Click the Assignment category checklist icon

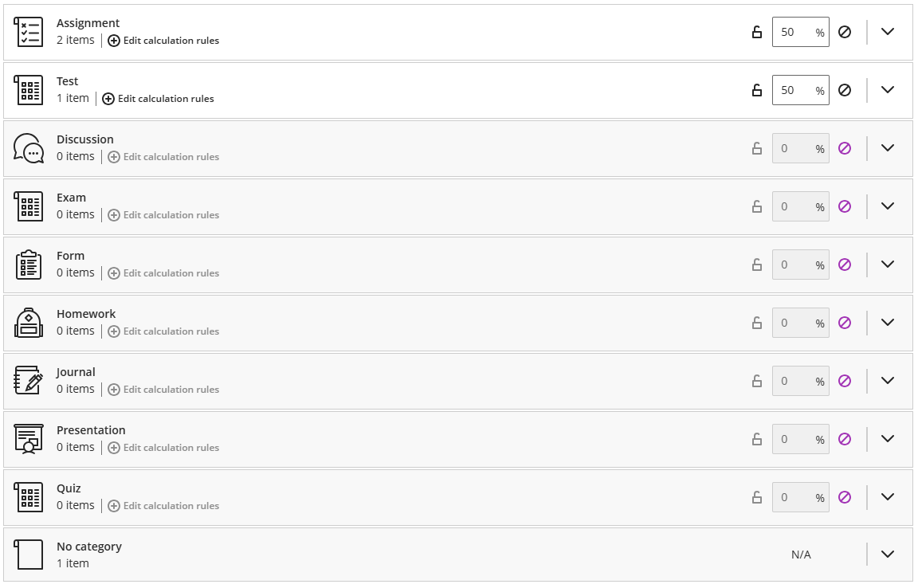tap(29, 32)
